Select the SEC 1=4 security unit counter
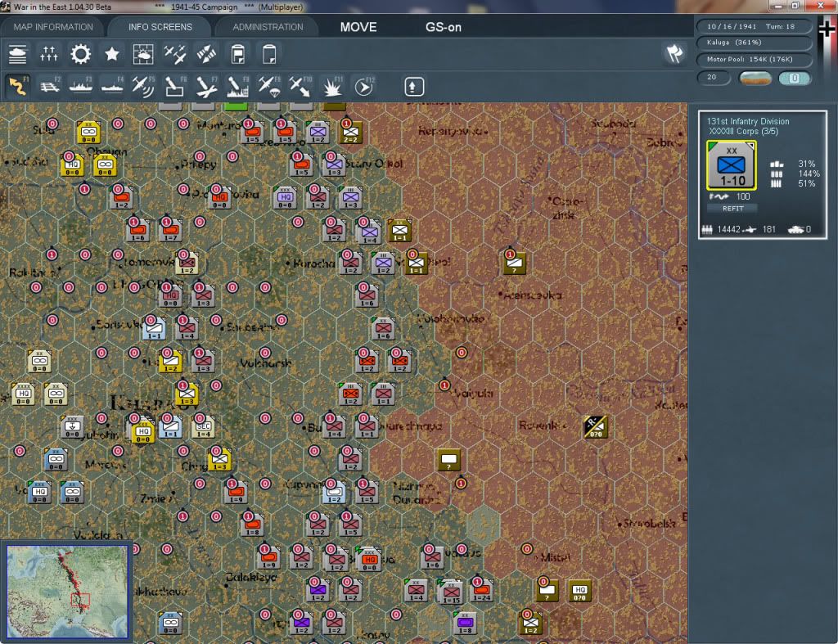Screen dimensions: 838x644 coord(204,427)
